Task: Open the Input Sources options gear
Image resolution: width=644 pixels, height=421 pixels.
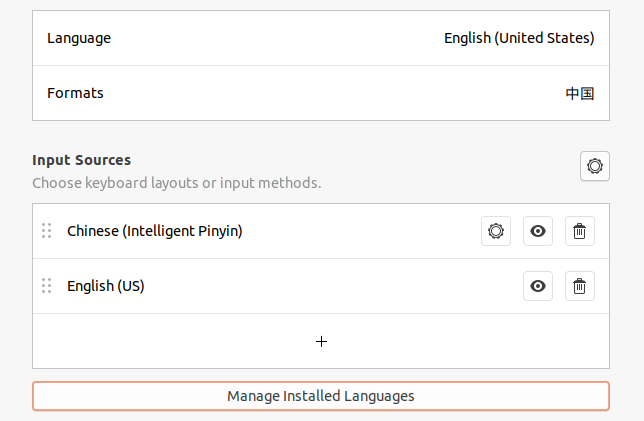Action: pos(595,167)
